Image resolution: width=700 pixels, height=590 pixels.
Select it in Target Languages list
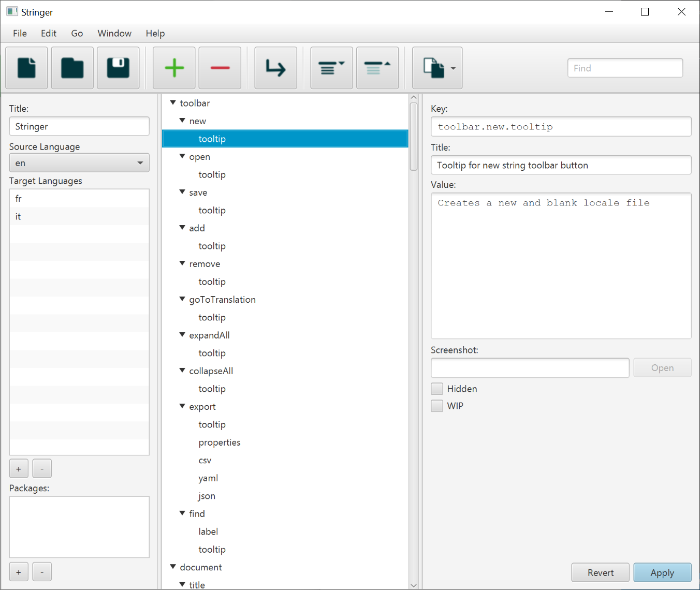pos(79,216)
